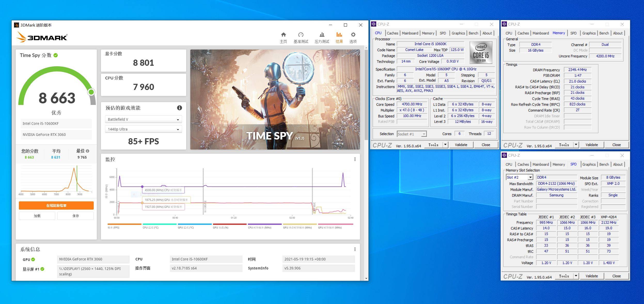The image size is (644, 304).
Task: Open the benchmark tests gauge icon
Action: 301,35
